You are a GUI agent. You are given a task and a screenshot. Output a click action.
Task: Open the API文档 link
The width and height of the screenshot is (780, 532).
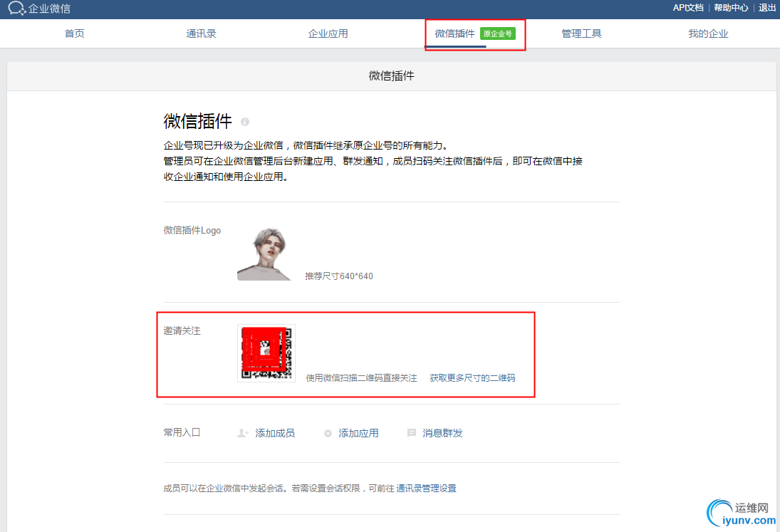[688, 7]
